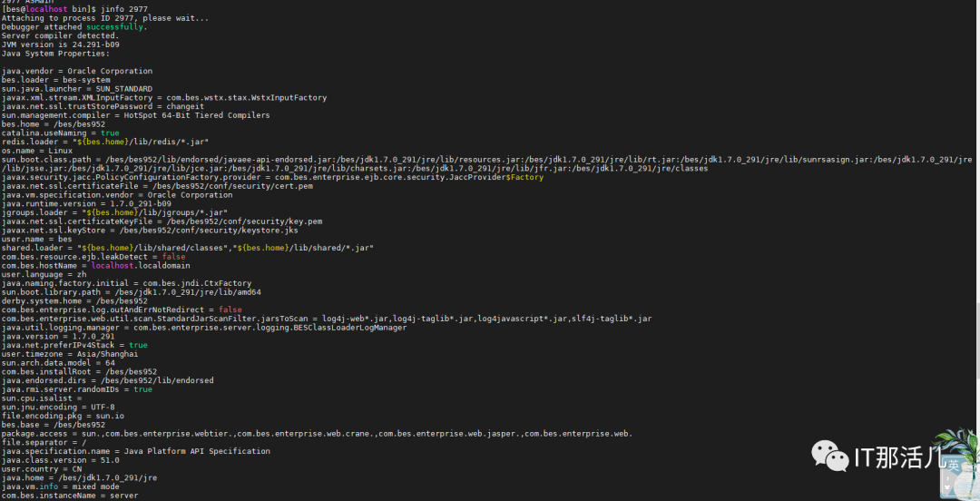Click the java.version = 1.7.0_291 line
This screenshot has width=980, height=501.
point(58,337)
